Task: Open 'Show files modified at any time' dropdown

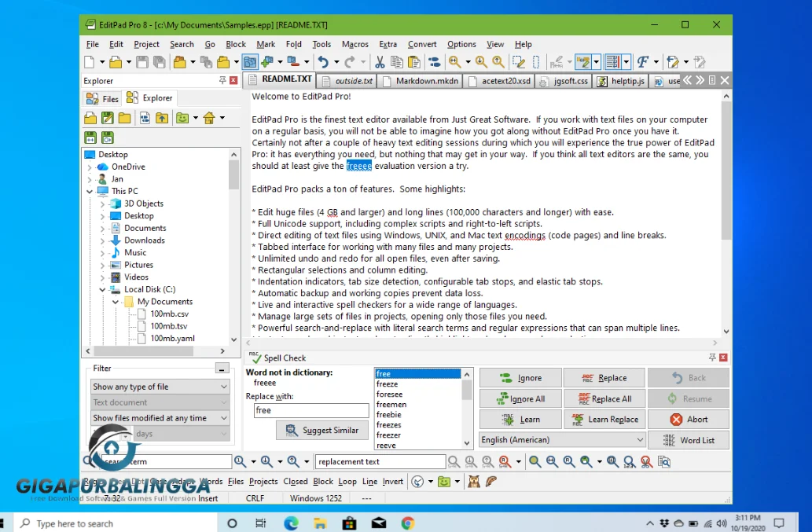Action: coord(160,417)
